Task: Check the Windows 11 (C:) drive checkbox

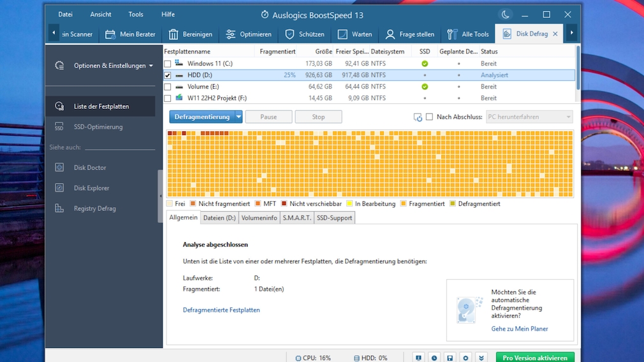Action: pyautogui.click(x=168, y=64)
